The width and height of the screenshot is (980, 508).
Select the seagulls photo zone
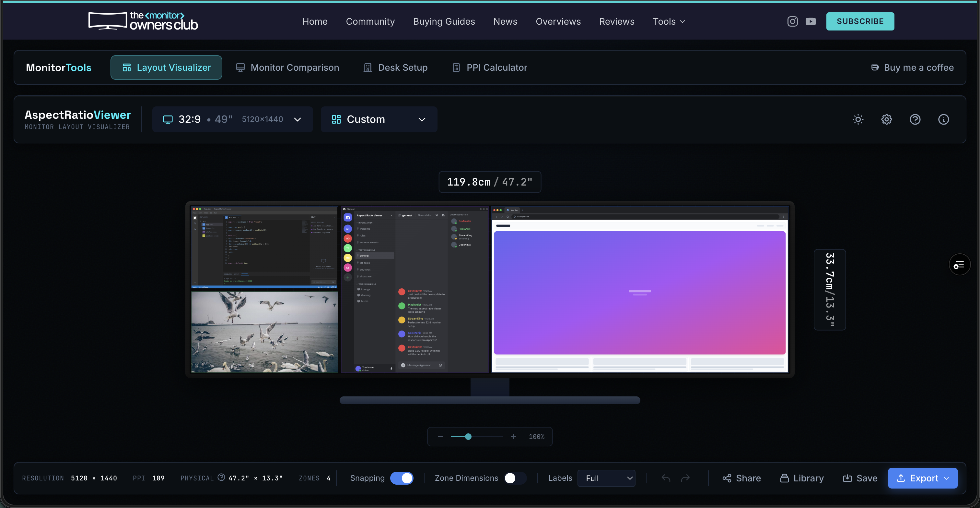tap(264, 332)
